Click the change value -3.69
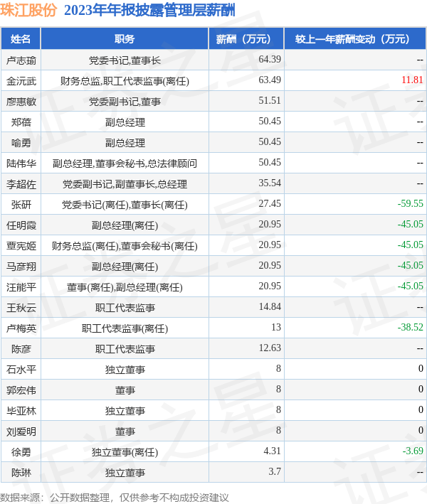Viewport: 427px width, 504px height. click(x=413, y=451)
